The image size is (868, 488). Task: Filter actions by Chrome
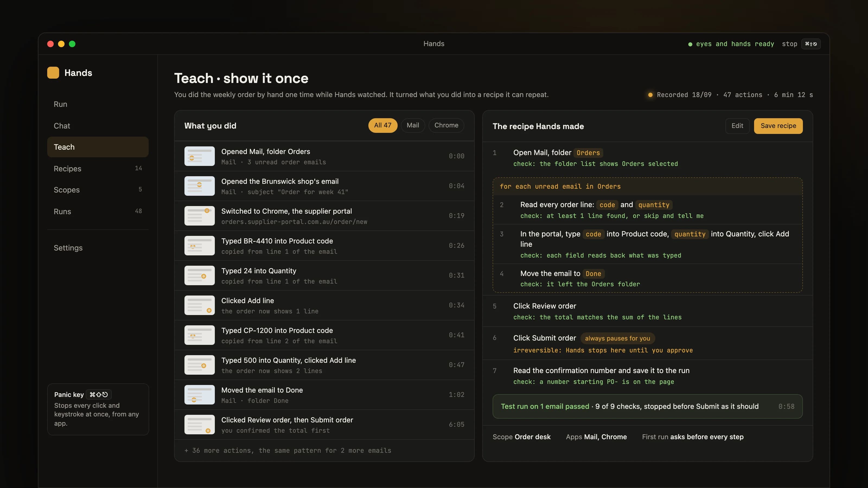coord(446,125)
